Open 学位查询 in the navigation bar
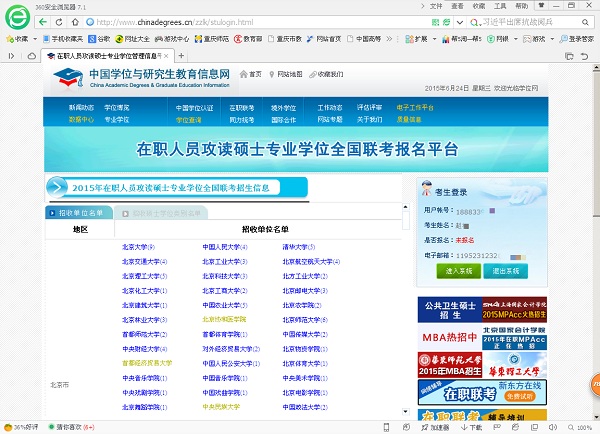This screenshot has height=434, width=600. (x=188, y=120)
